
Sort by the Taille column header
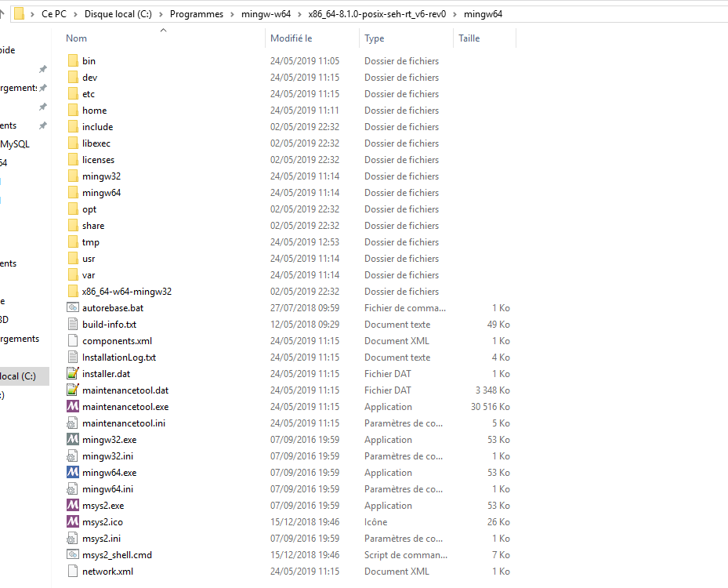coord(469,38)
